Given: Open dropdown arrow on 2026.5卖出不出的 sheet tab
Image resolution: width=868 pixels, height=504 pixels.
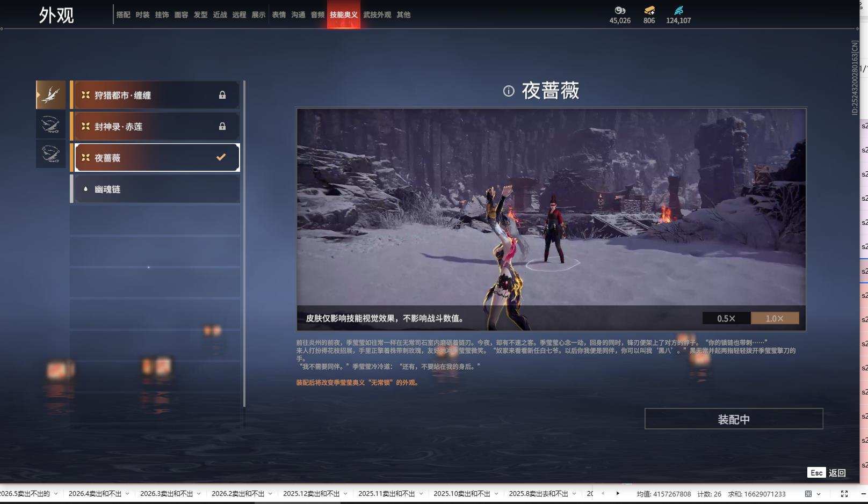Looking at the screenshot, I should tap(56, 494).
